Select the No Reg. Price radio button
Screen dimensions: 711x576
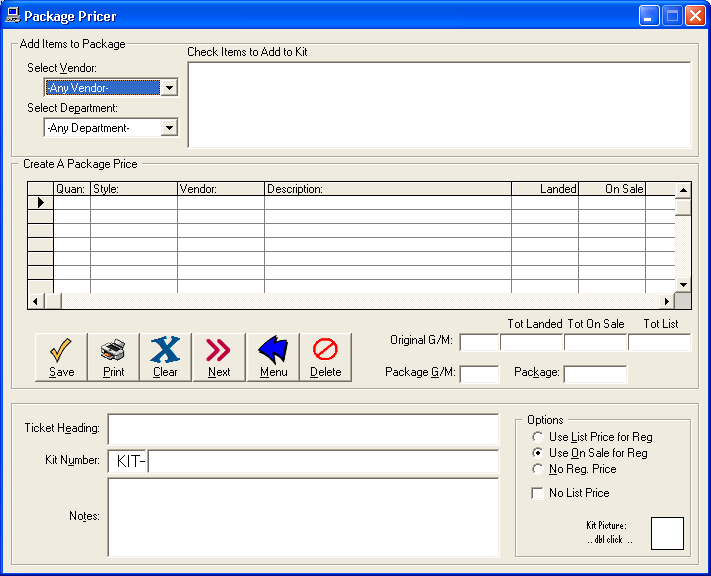coord(537,469)
